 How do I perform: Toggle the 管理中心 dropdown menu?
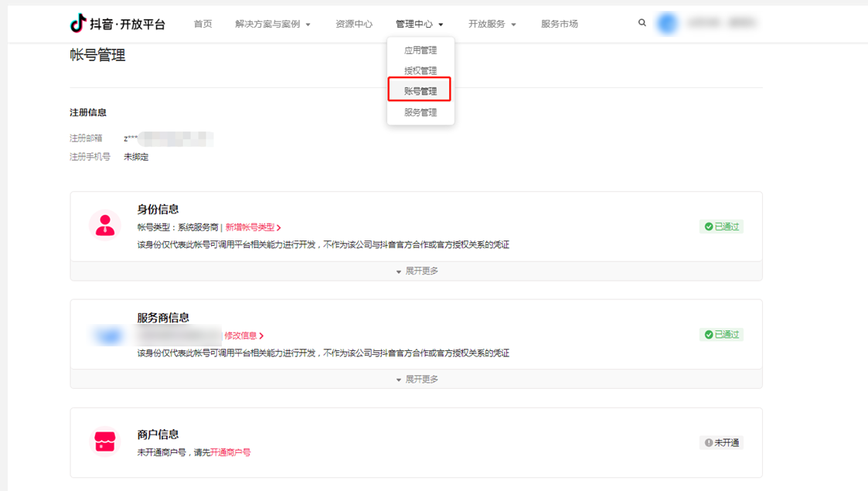point(419,24)
